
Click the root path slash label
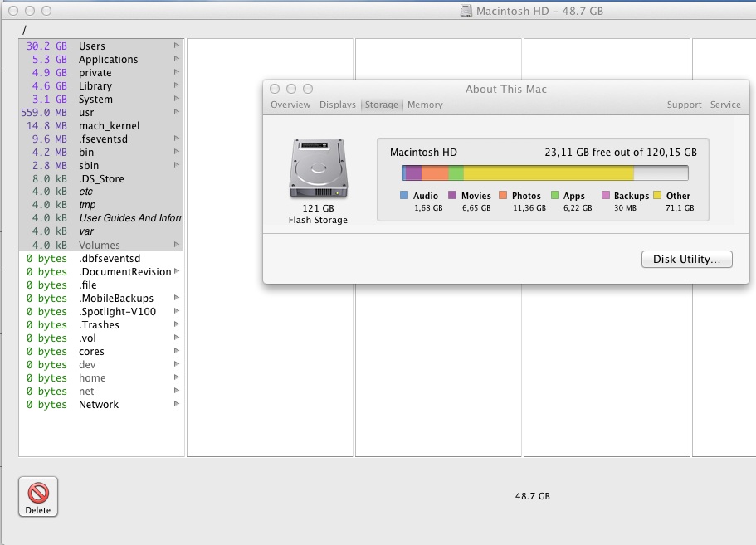(24, 31)
